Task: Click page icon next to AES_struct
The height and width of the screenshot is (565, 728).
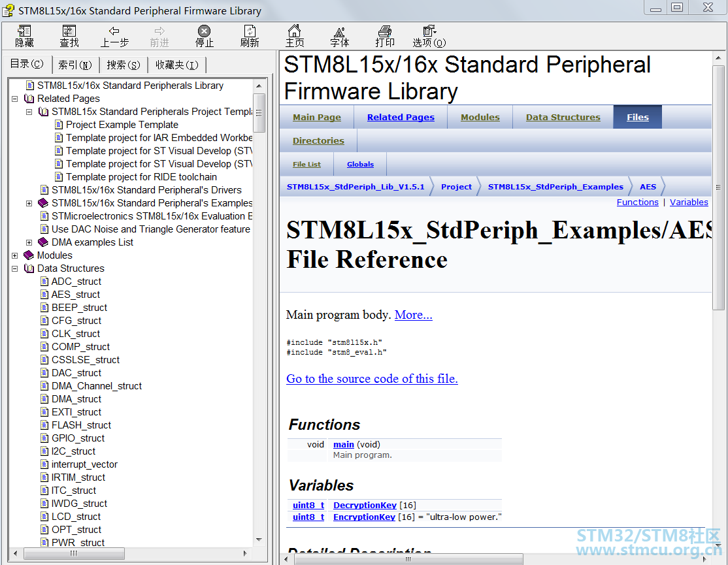Action: [x=44, y=294]
